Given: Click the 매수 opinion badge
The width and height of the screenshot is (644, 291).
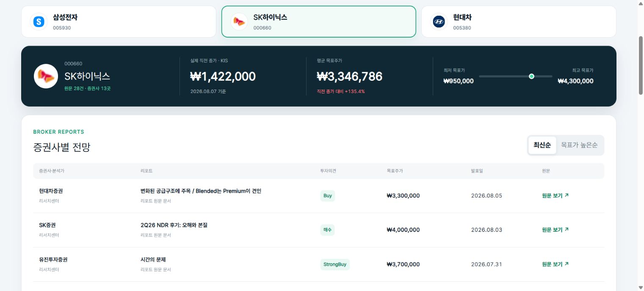Looking at the screenshot, I should point(327,230).
